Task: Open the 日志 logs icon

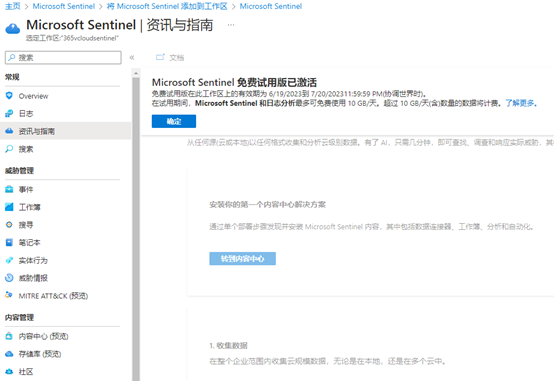Action: (x=9, y=113)
